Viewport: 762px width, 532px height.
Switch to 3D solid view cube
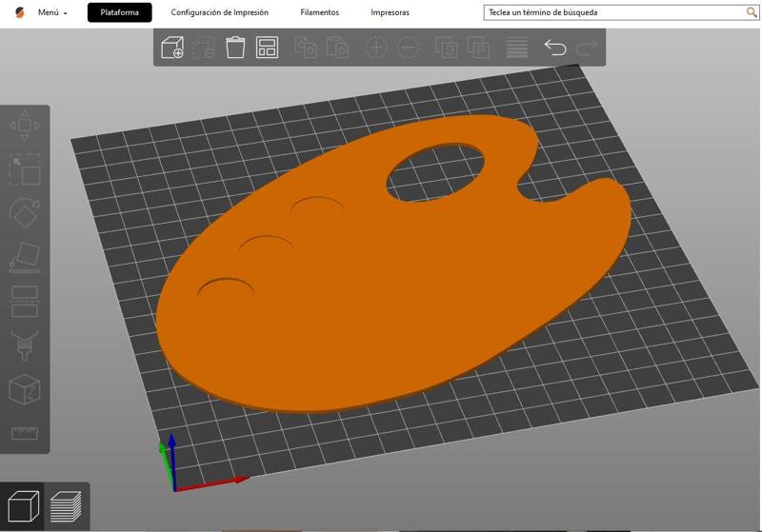coord(23,506)
